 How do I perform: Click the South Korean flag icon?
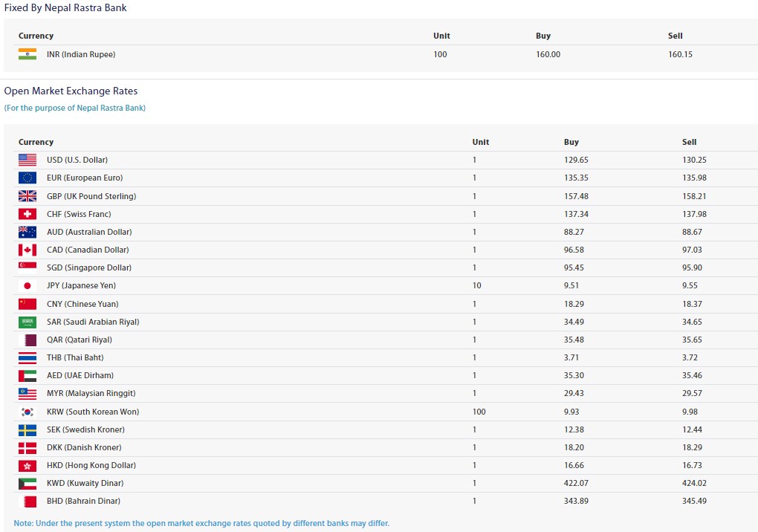point(27,412)
